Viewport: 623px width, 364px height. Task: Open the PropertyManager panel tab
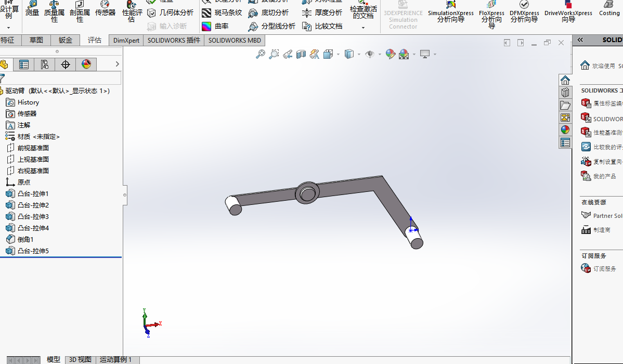click(x=24, y=64)
